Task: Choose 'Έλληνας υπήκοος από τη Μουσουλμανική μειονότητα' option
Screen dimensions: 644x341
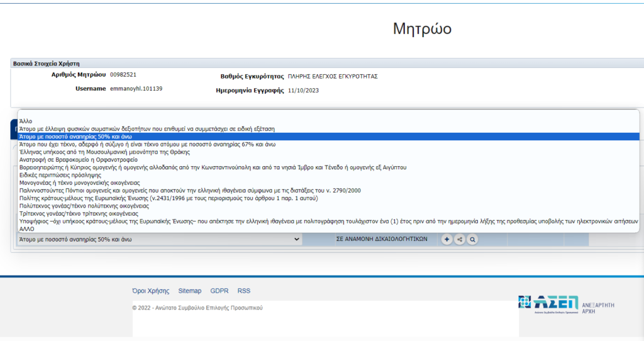Action: pyautogui.click(x=328, y=152)
